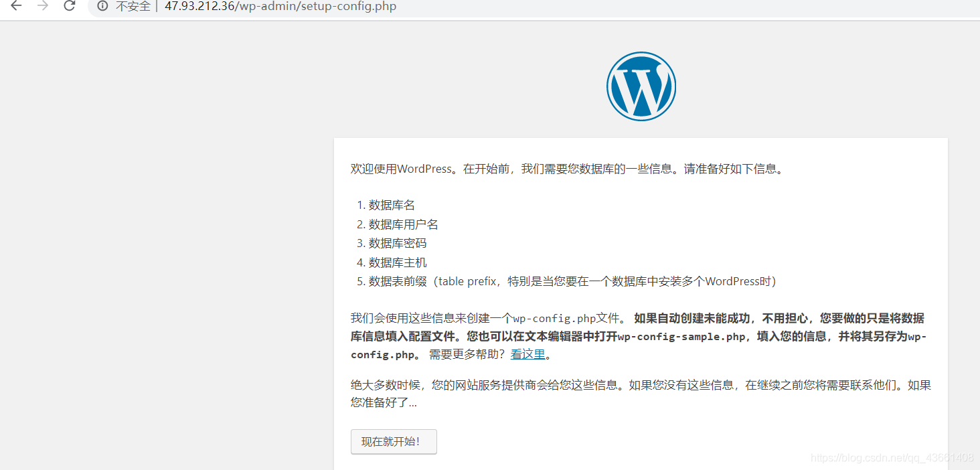
Task: Click the list item '数据库用户名'
Action: pyautogui.click(x=404, y=224)
